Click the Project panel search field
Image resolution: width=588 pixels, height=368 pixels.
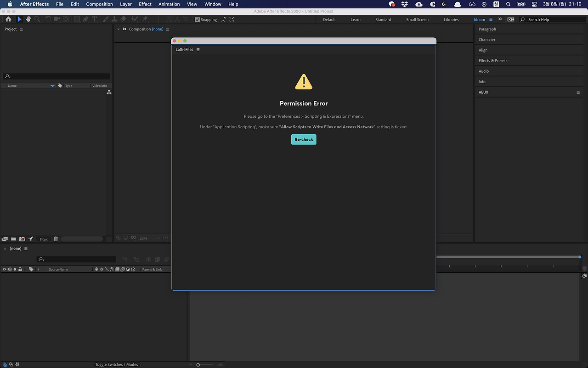[x=56, y=76]
